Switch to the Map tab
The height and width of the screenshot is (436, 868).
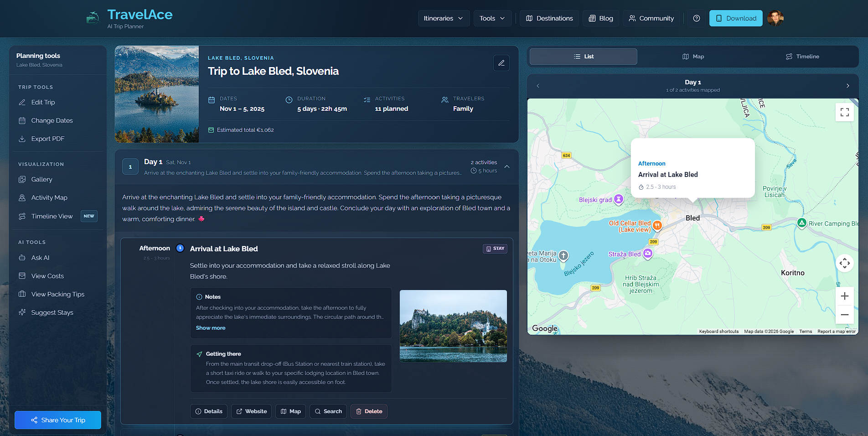tap(693, 57)
